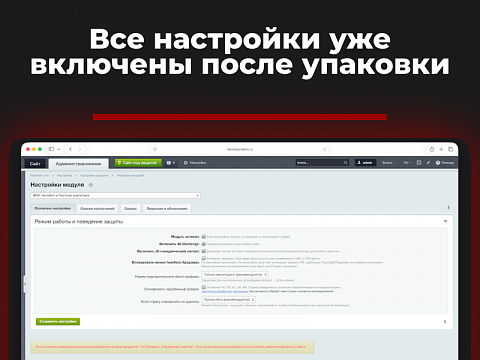Open suspicious direct traffic mode dropdown
The height and width of the screenshot is (360, 480).
coord(235,275)
